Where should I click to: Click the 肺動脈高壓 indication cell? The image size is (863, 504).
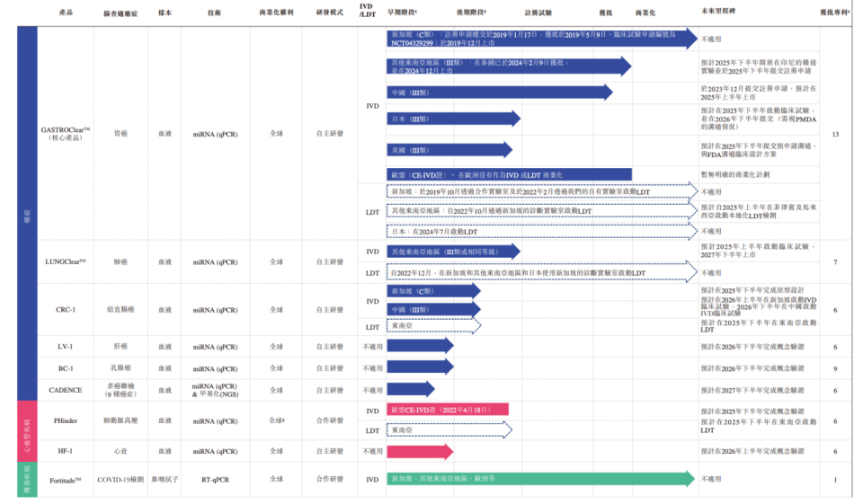pos(120,421)
